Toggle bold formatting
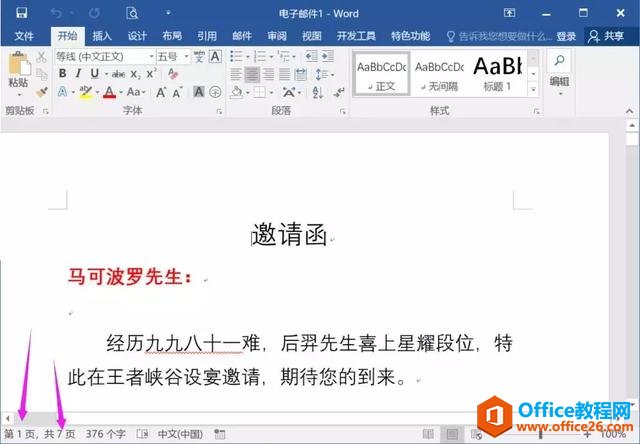640x444 pixels. [x=62, y=74]
